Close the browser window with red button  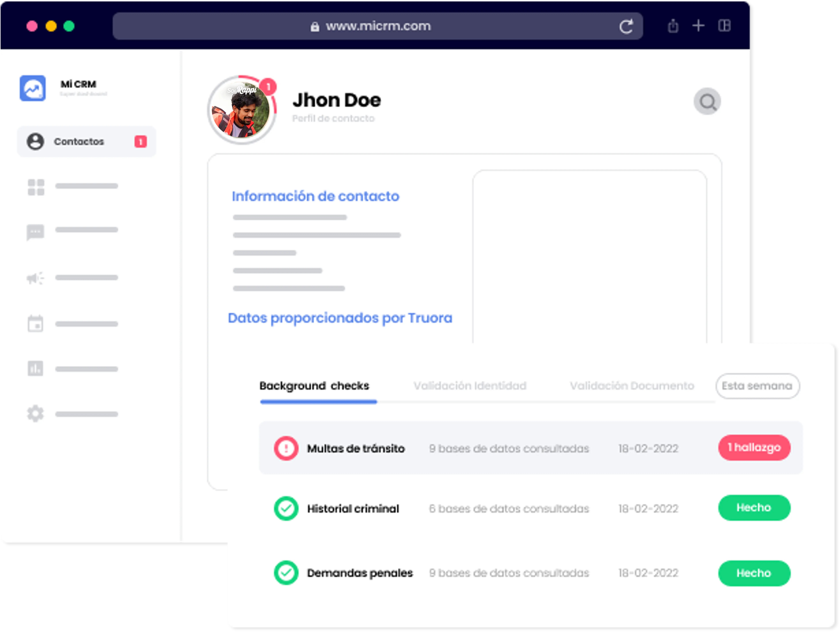[32, 26]
